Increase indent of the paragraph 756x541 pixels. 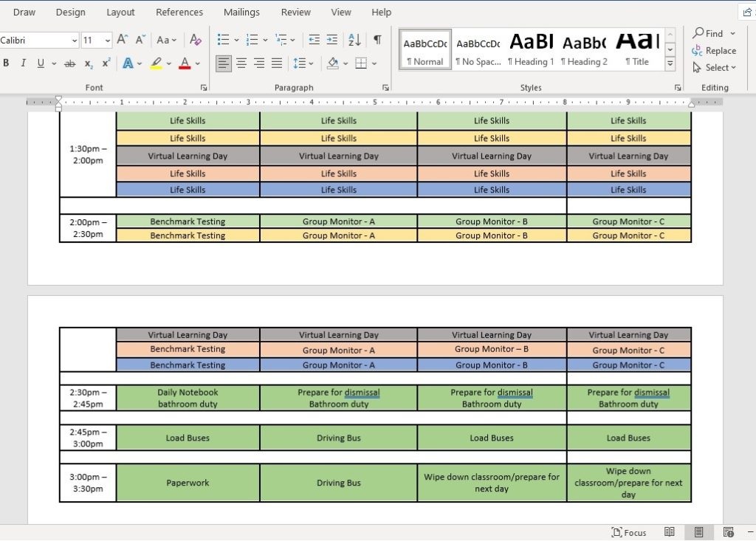click(333, 41)
